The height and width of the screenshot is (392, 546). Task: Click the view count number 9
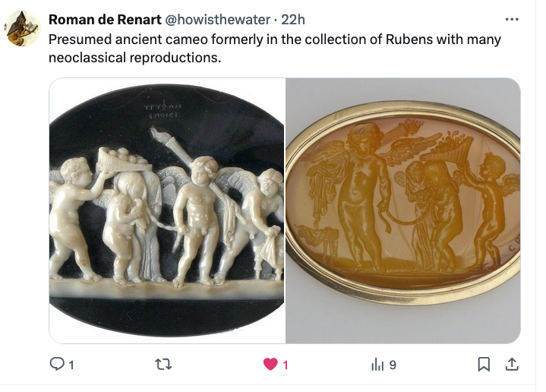pyautogui.click(x=393, y=365)
